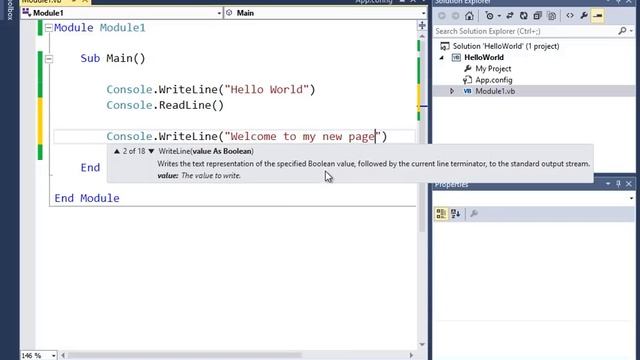Select App.config in Solution Explorer

pyautogui.click(x=493, y=80)
